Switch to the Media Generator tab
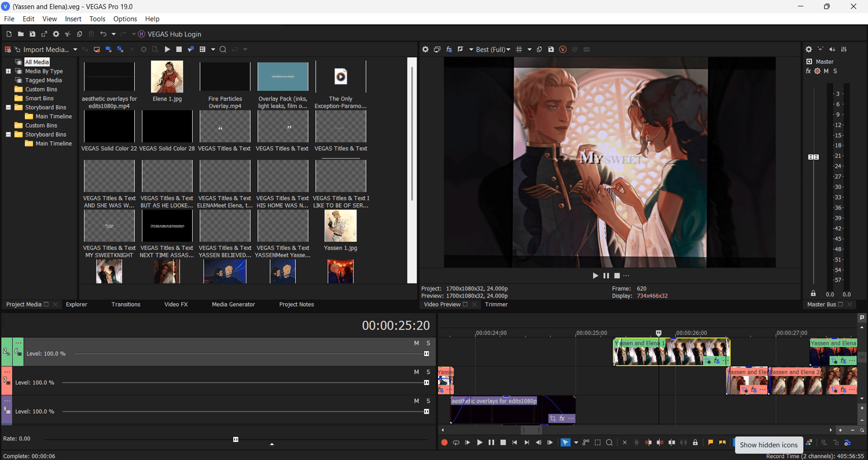Screen dimensions: 868x460 pos(233,304)
